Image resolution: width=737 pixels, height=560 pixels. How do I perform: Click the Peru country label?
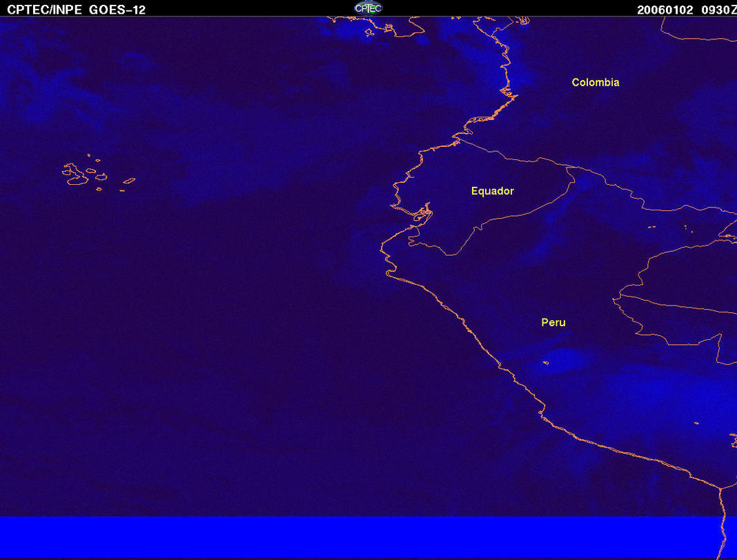click(x=553, y=322)
